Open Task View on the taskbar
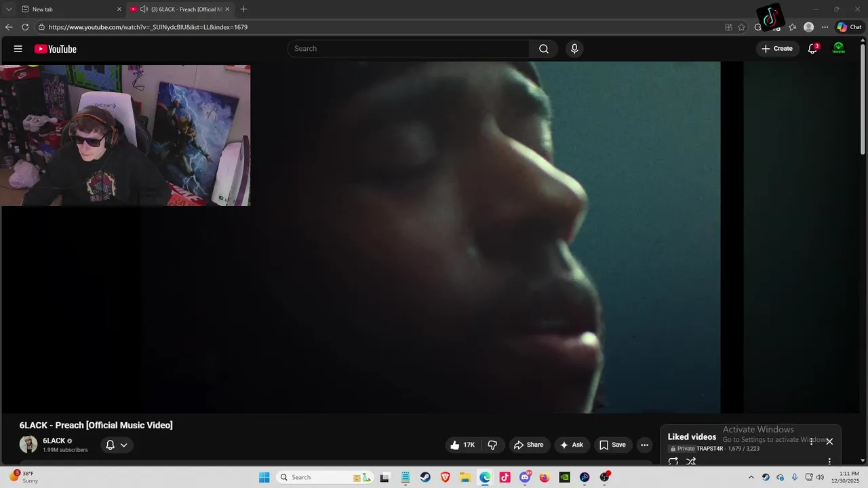 (x=384, y=477)
